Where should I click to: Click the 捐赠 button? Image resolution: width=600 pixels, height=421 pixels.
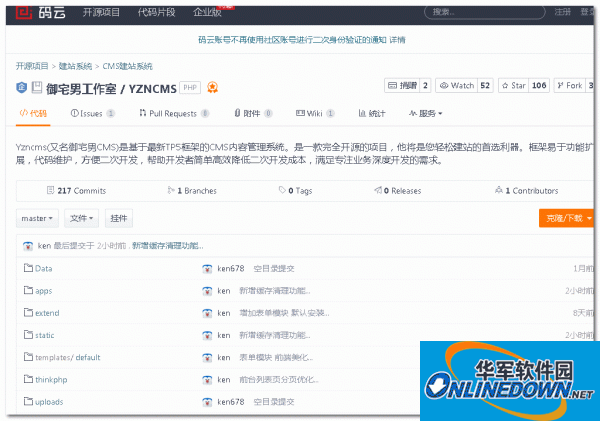(x=402, y=85)
